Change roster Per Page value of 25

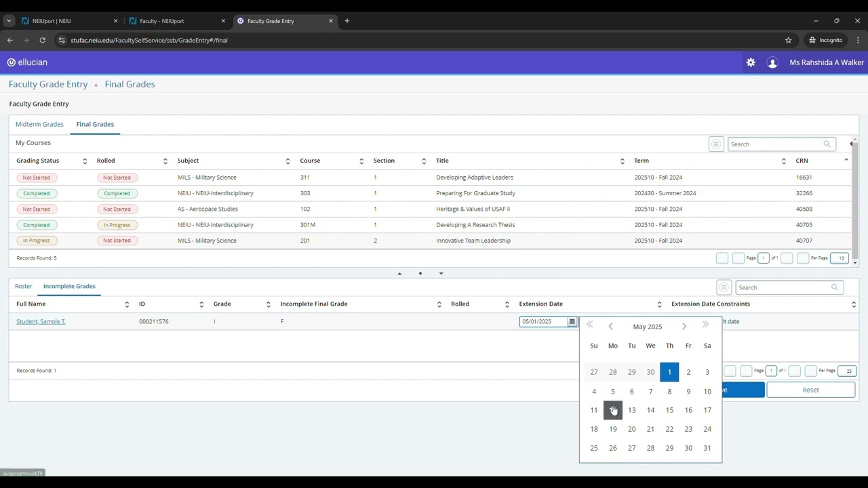point(848,371)
